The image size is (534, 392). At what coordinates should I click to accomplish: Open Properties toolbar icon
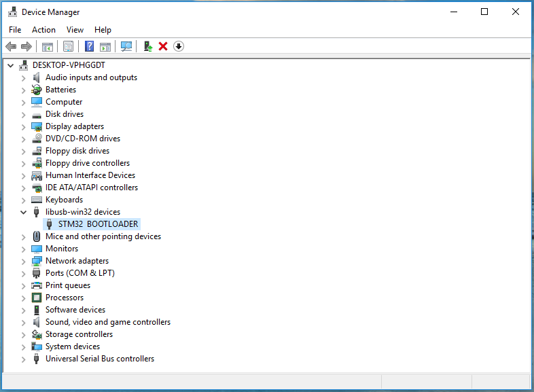[68, 46]
